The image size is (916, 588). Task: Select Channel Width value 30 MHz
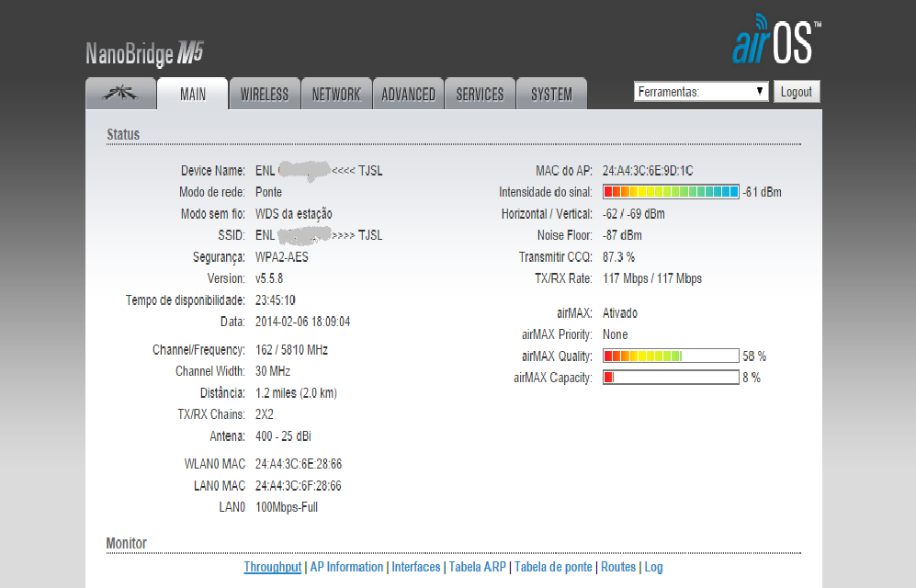tap(273, 371)
